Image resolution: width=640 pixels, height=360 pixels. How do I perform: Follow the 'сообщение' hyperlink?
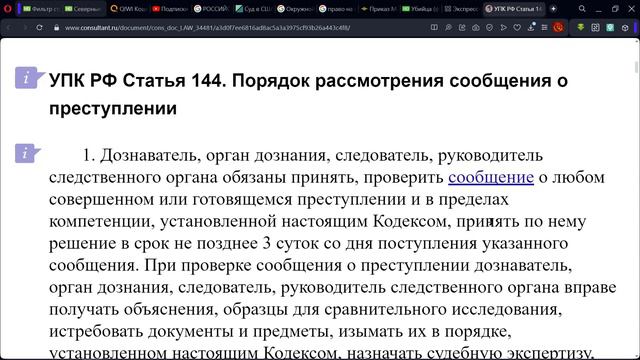(491, 178)
